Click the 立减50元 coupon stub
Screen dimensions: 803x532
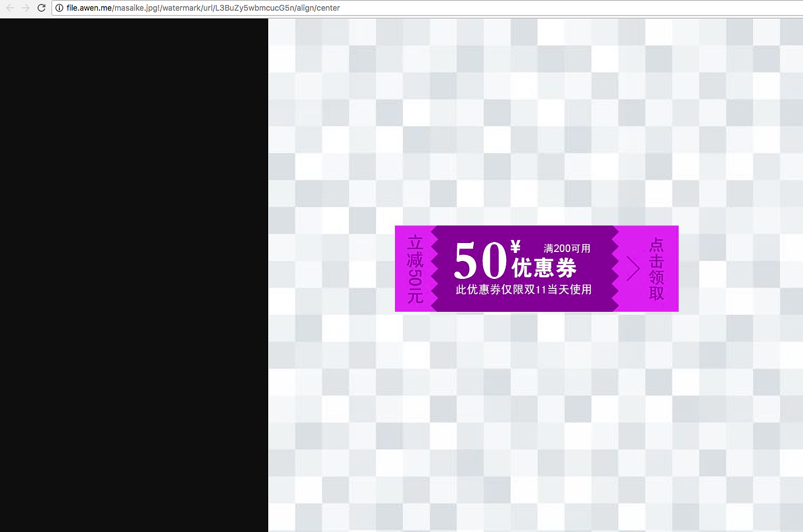(x=414, y=269)
